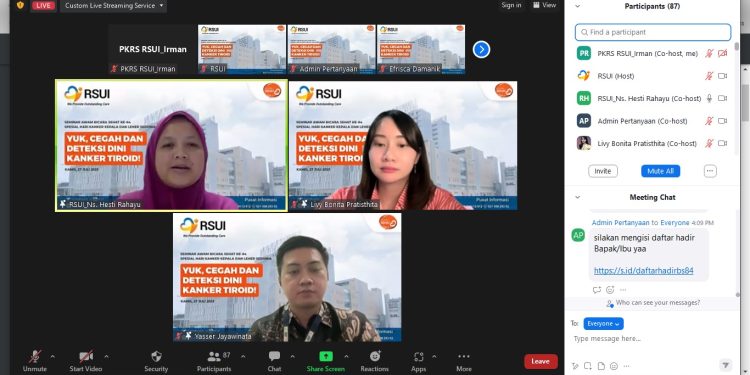Toggle mute icon for Admin Pertanyaan

tap(709, 121)
